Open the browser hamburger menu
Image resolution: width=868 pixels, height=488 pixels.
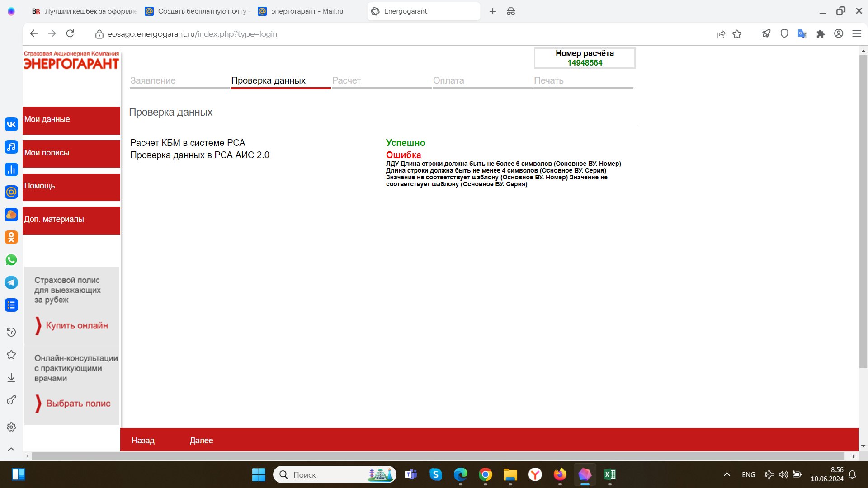[x=856, y=33]
